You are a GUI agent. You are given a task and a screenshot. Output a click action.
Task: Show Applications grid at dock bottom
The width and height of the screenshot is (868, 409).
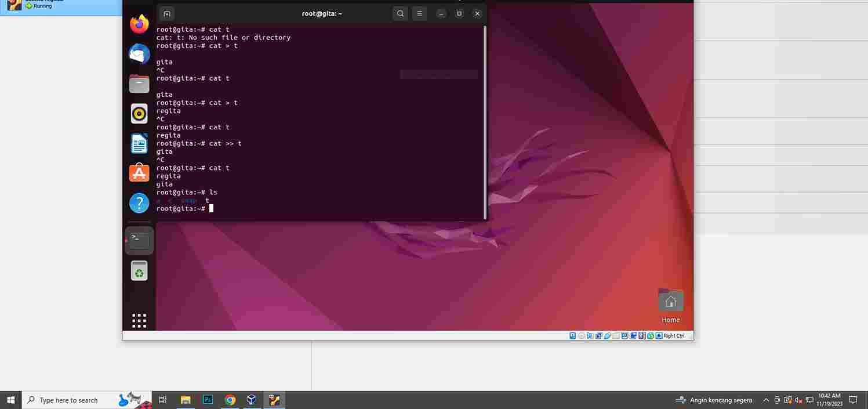click(x=139, y=321)
